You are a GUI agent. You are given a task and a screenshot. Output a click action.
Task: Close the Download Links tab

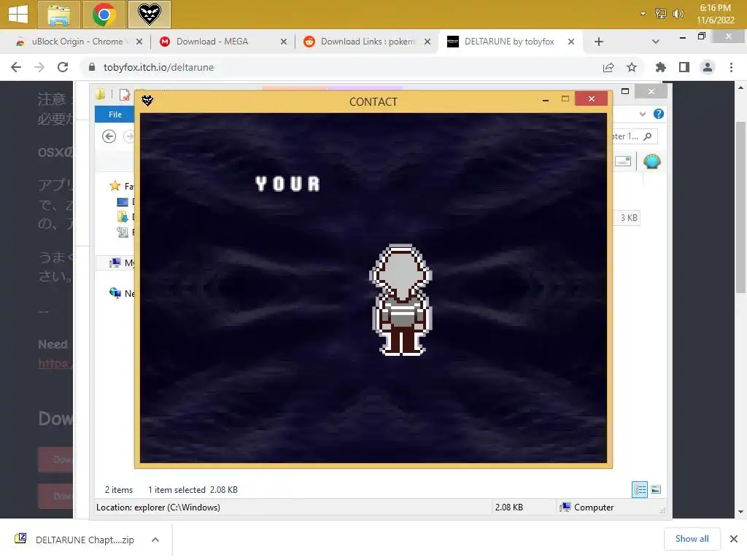pyautogui.click(x=427, y=42)
